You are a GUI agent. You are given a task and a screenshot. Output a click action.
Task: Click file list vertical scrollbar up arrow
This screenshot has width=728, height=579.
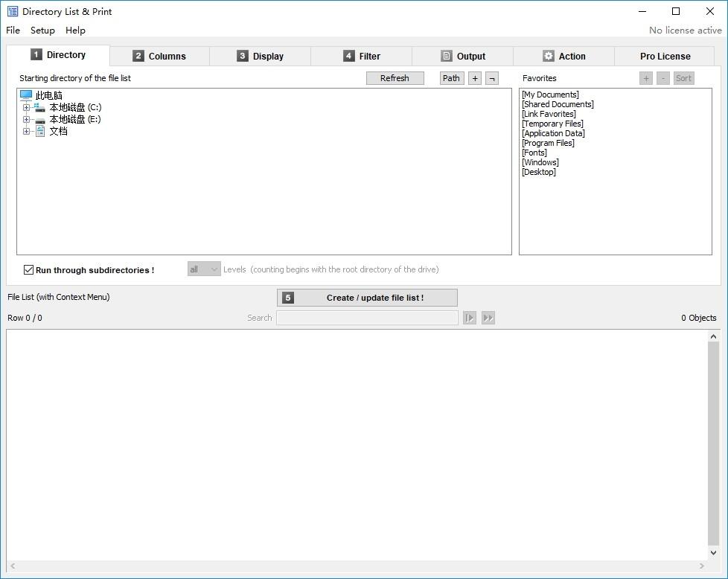click(x=713, y=336)
